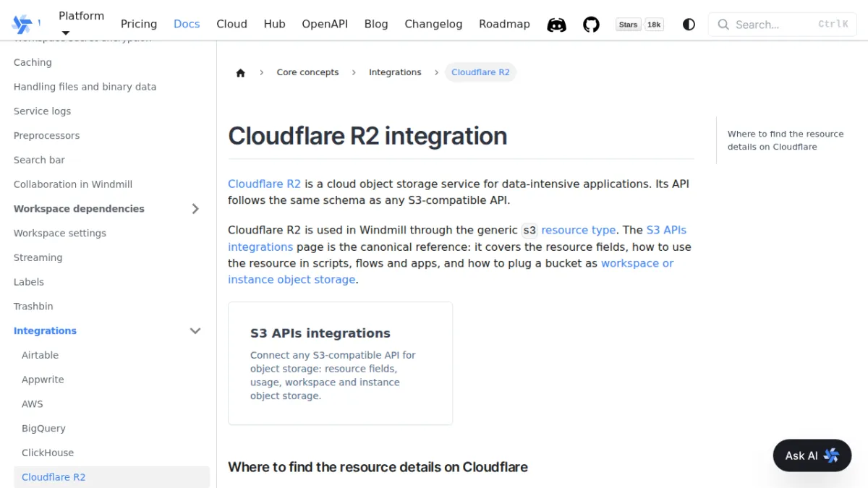Toggle dark/light theme icon
Image resolution: width=868 pixels, height=488 pixels.
click(689, 25)
